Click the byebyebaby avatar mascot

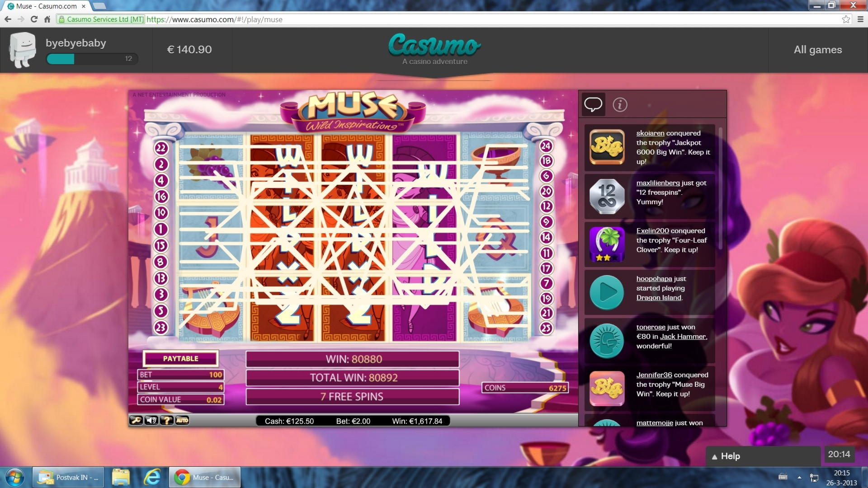click(x=23, y=50)
